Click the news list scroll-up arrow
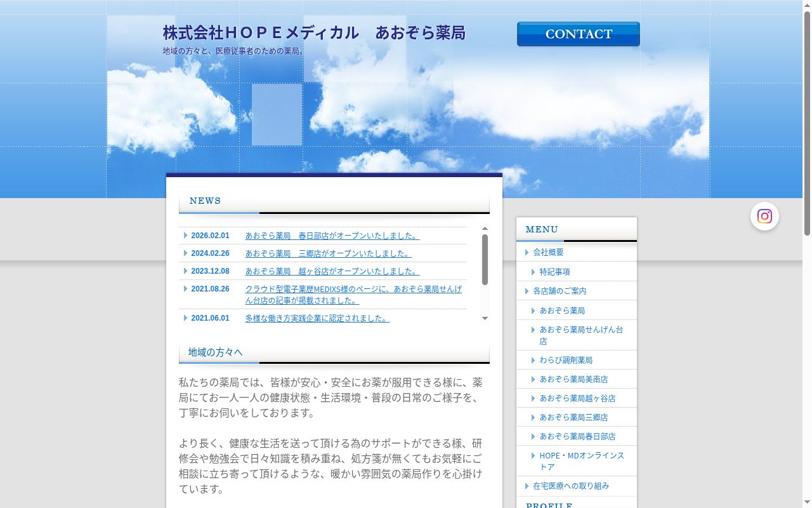 click(x=485, y=229)
